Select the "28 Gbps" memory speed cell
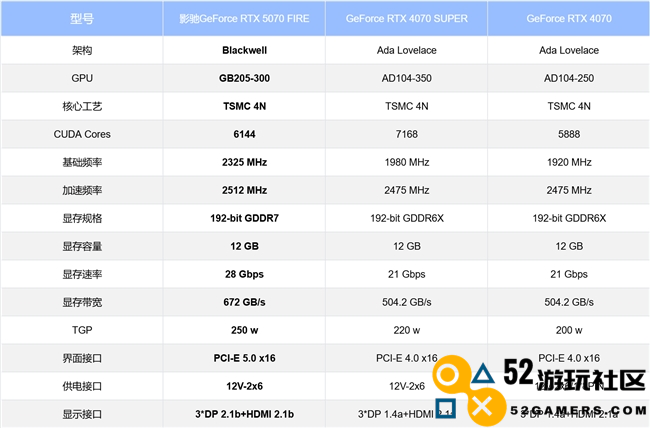Image resolution: width=650 pixels, height=428 pixels. coord(244,274)
